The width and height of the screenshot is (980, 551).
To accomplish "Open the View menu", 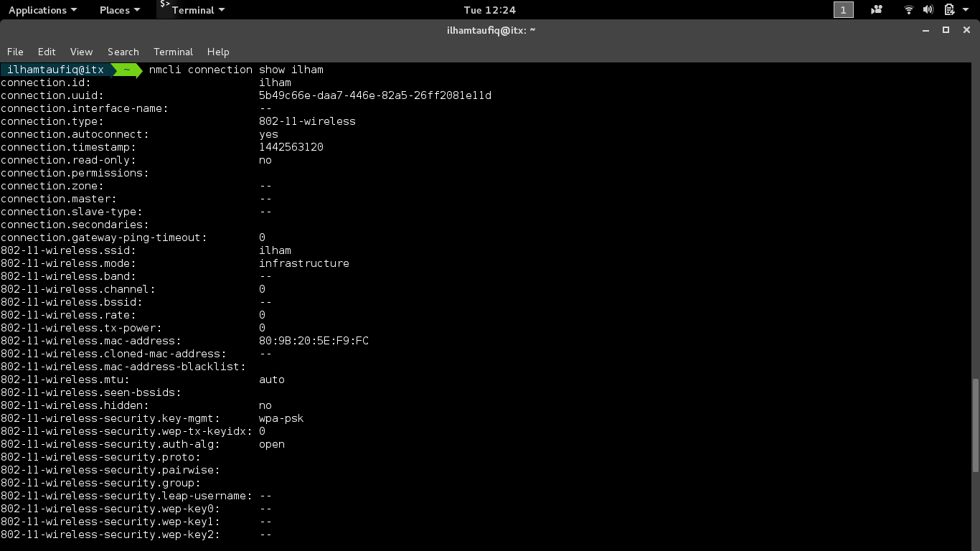I will (81, 52).
